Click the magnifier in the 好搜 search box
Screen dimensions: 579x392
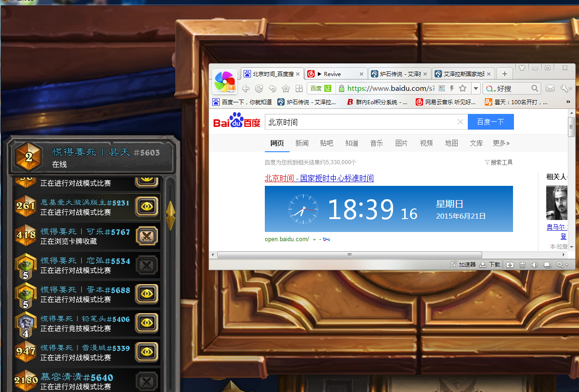[535, 88]
